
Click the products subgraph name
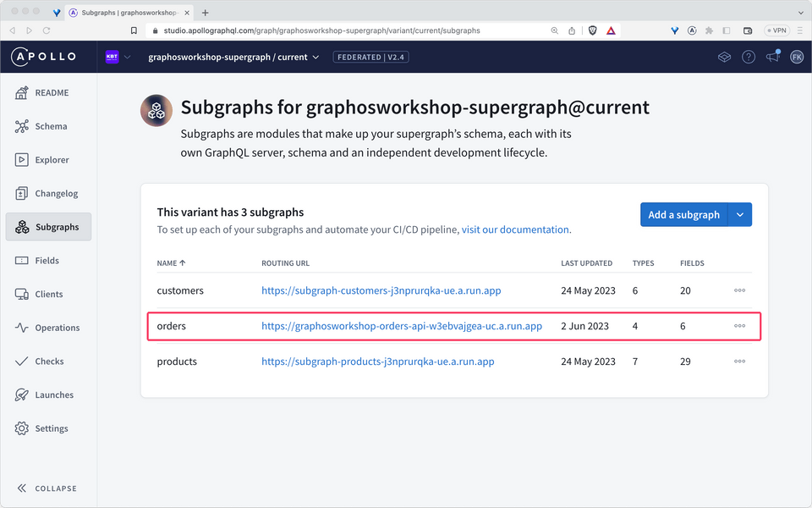[177, 362]
